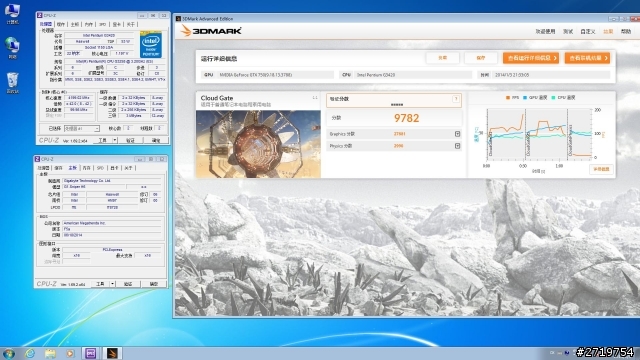Open the Recycle Bin desktop icon

pyautogui.click(x=12, y=82)
